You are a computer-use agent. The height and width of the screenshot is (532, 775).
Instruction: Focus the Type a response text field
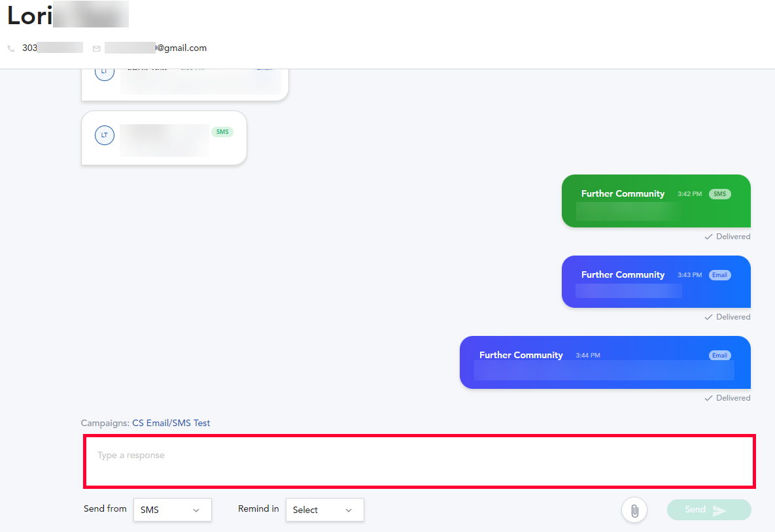(419, 461)
